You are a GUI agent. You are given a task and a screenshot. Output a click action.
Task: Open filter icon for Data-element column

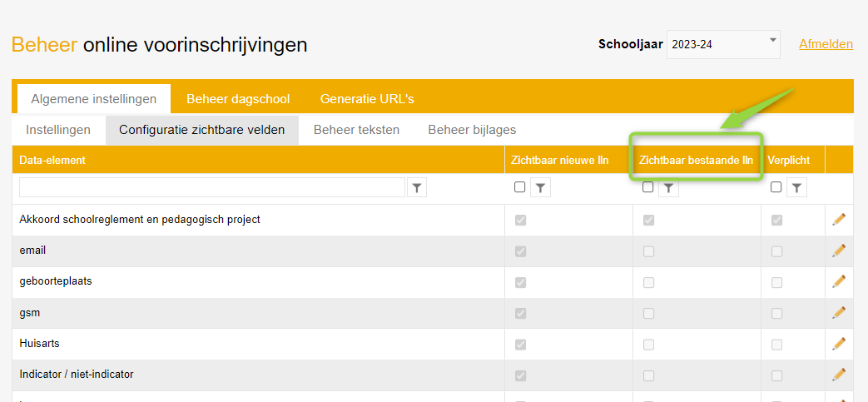click(x=417, y=188)
